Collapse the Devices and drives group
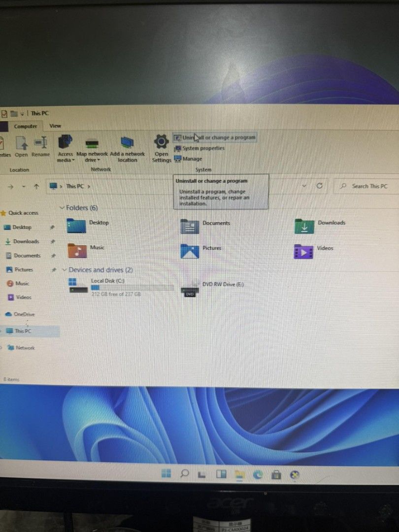The image size is (399, 532). point(65,270)
